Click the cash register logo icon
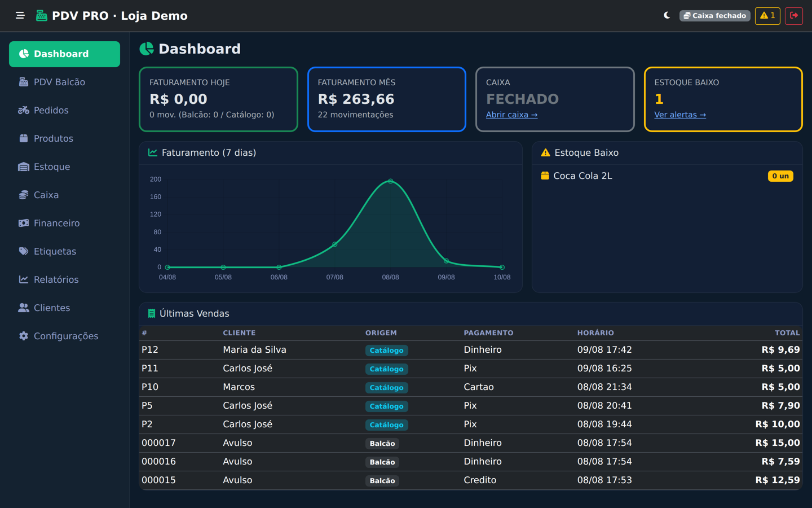This screenshot has height=508, width=812. coord(42,16)
